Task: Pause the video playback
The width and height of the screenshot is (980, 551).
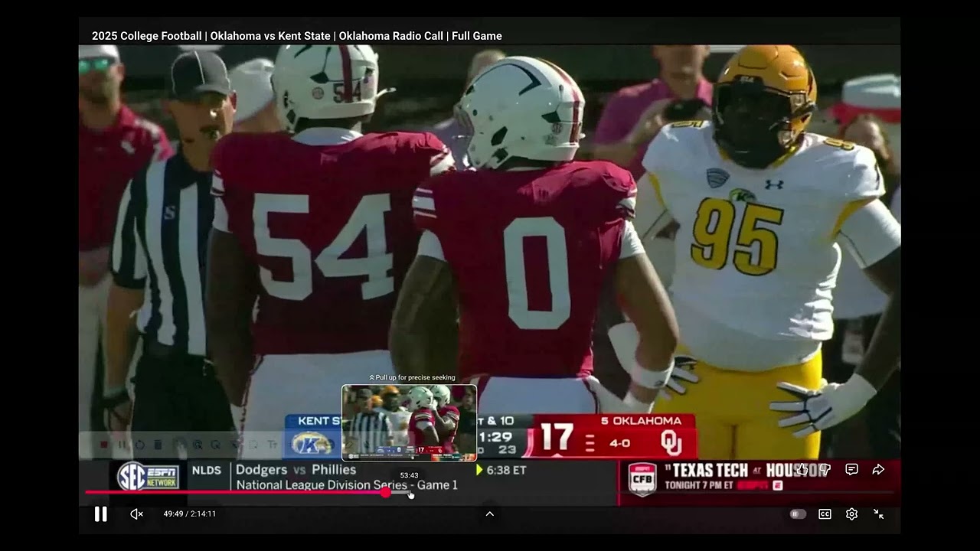Action: click(x=100, y=514)
